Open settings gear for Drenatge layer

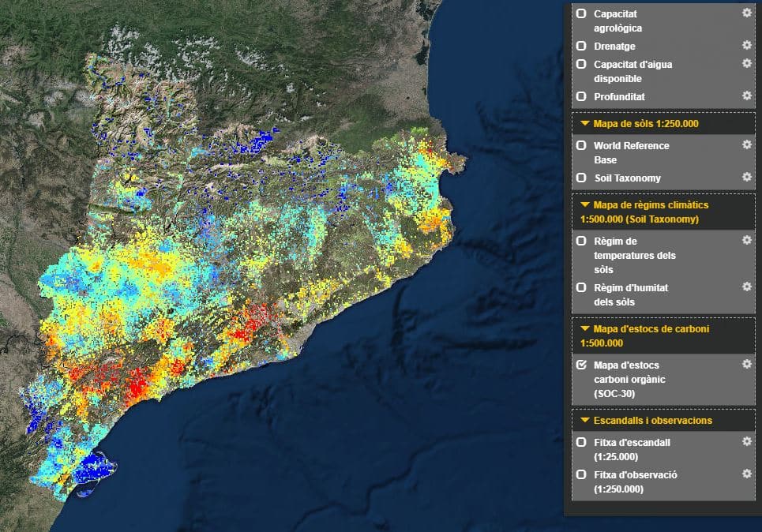click(x=747, y=45)
